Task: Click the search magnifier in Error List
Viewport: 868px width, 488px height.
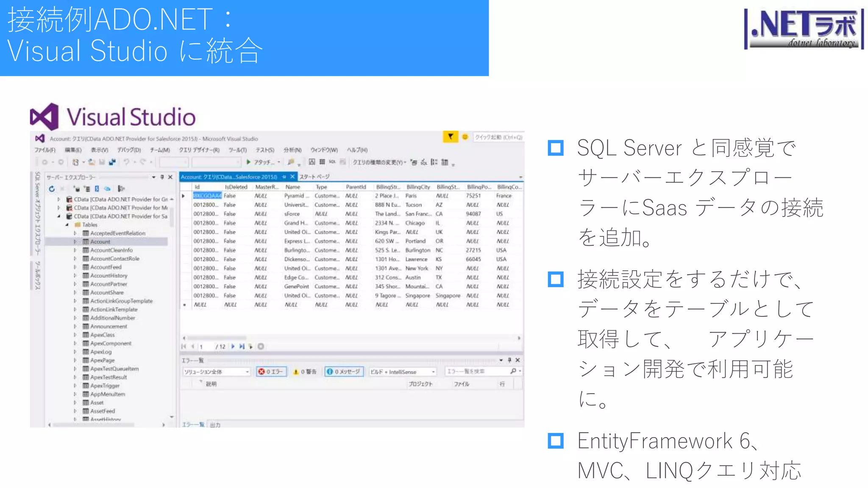Action: coord(513,371)
